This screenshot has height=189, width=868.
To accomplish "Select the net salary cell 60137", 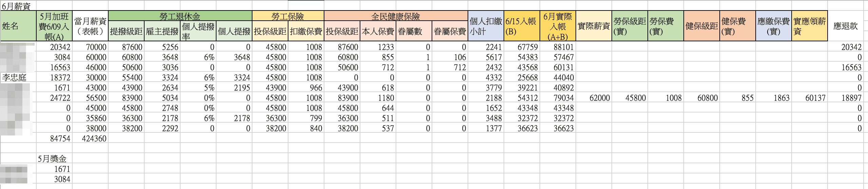I will 810,98.
